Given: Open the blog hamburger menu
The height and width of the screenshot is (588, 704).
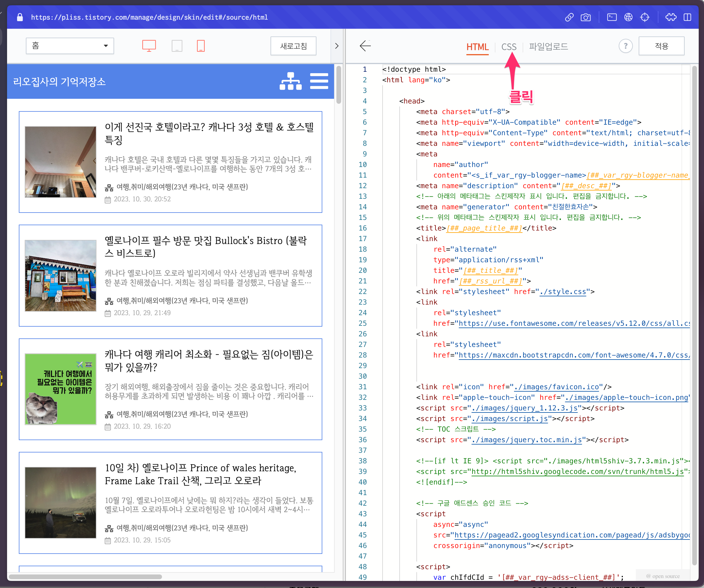Looking at the screenshot, I should pos(319,81).
